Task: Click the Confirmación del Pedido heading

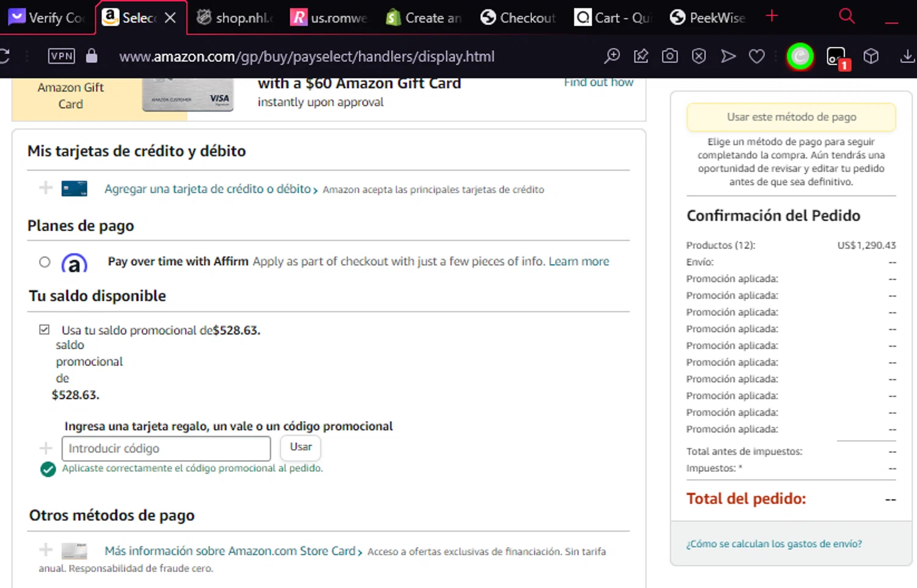Action: [773, 216]
